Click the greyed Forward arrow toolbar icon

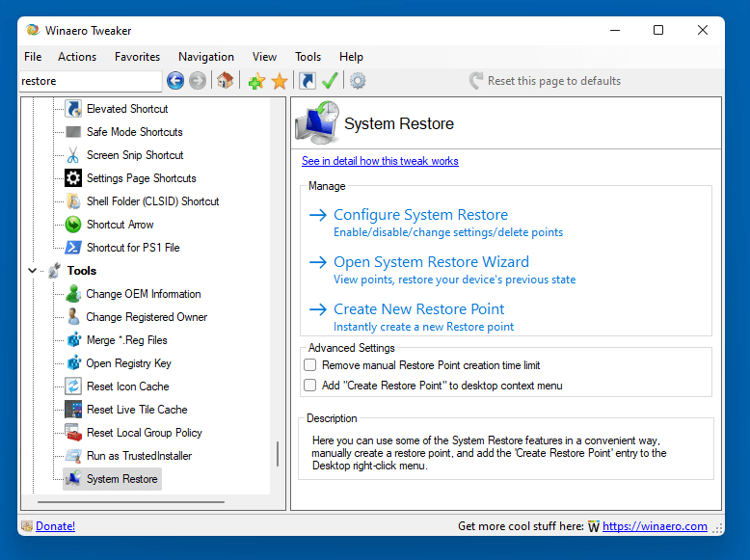click(198, 81)
